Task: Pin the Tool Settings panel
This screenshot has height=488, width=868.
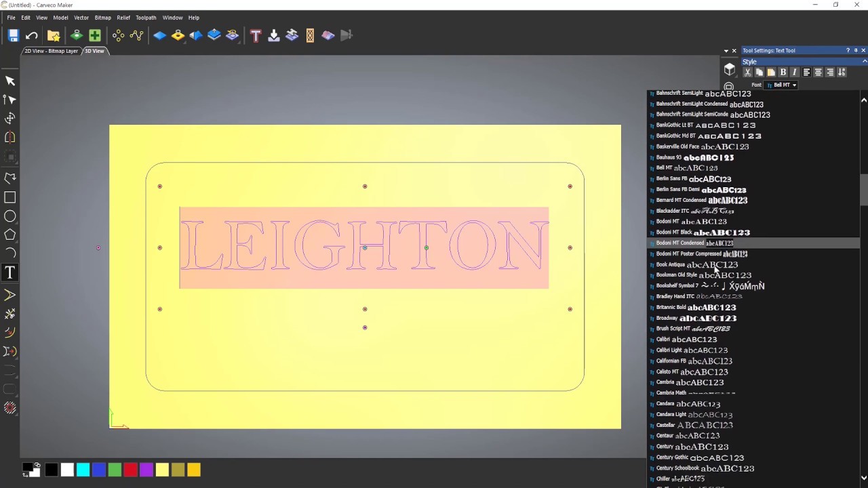Action: point(856,50)
